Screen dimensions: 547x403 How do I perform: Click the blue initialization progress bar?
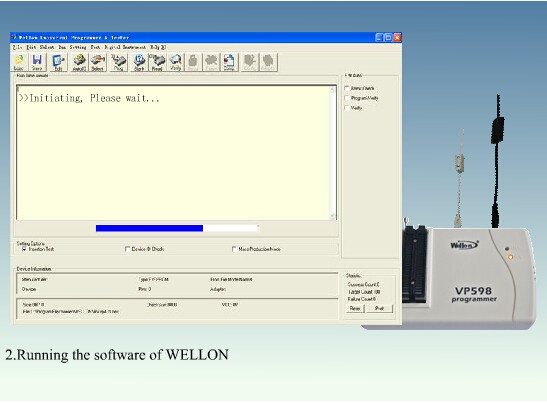tap(149, 228)
